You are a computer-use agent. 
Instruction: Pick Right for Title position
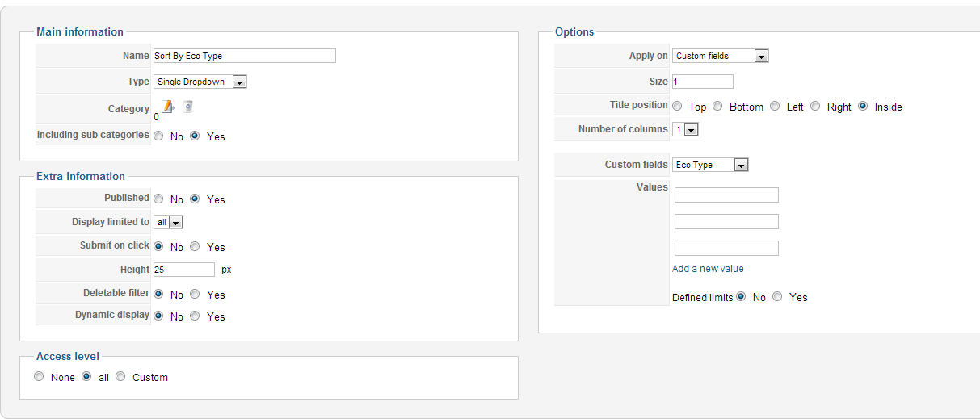point(815,106)
